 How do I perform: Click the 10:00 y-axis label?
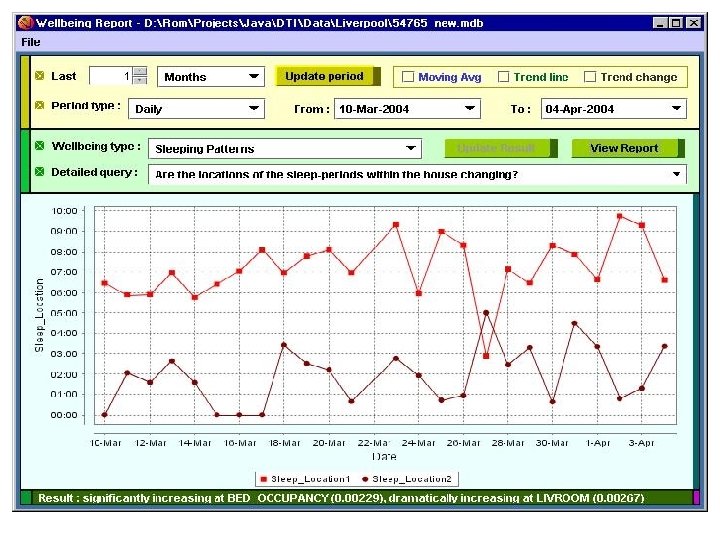point(64,211)
